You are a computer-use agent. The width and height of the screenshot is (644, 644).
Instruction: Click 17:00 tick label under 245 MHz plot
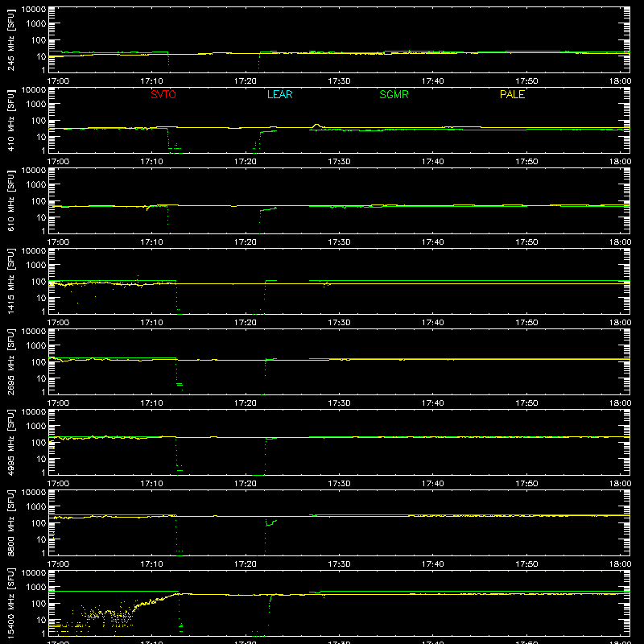(x=58, y=81)
